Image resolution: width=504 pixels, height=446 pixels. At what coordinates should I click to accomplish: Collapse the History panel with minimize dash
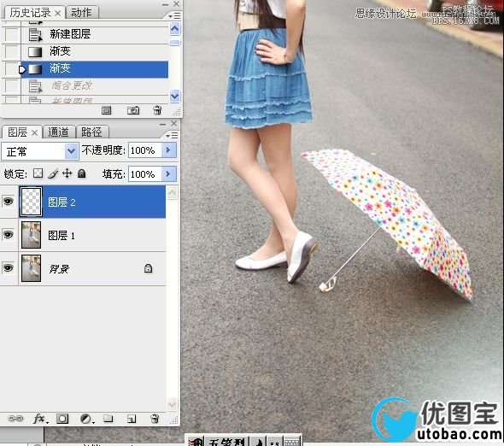pyautogui.click(x=165, y=4)
